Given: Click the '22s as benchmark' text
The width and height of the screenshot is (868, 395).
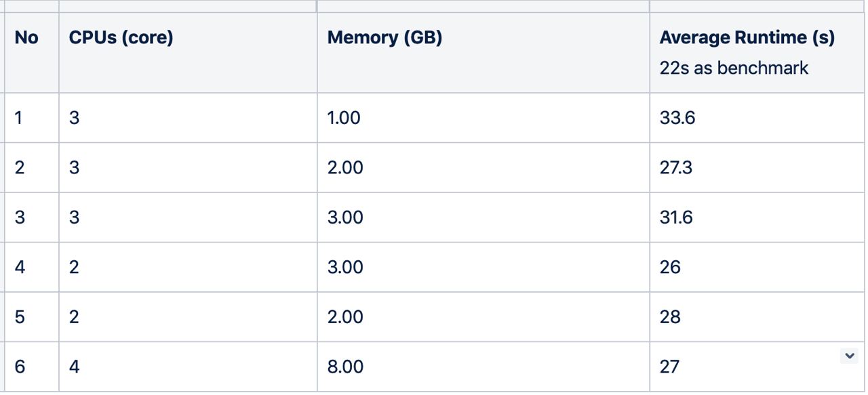Looking at the screenshot, I should (x=734, y=68).
